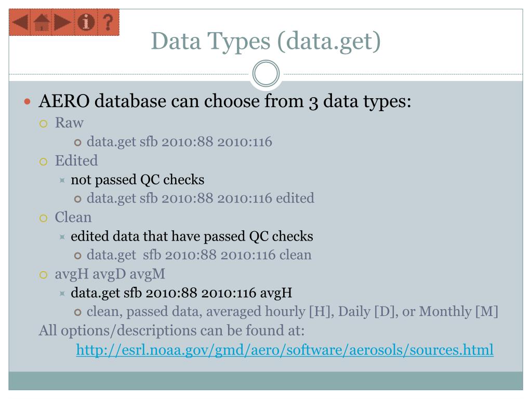The width and height of the screenshot is (532, 399).
Task: Open the home slide icon
Action: tap(41, 22)
